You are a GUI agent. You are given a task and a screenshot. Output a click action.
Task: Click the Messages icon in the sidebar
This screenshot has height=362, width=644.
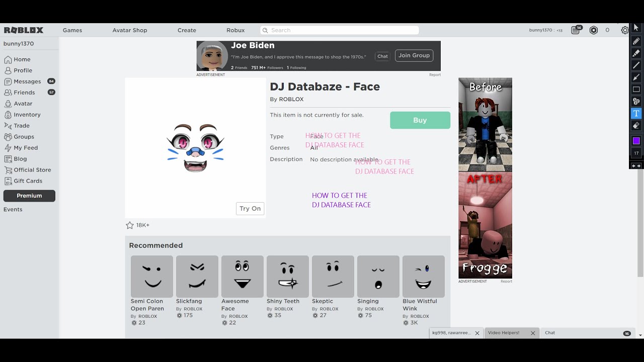pos(8,81)
